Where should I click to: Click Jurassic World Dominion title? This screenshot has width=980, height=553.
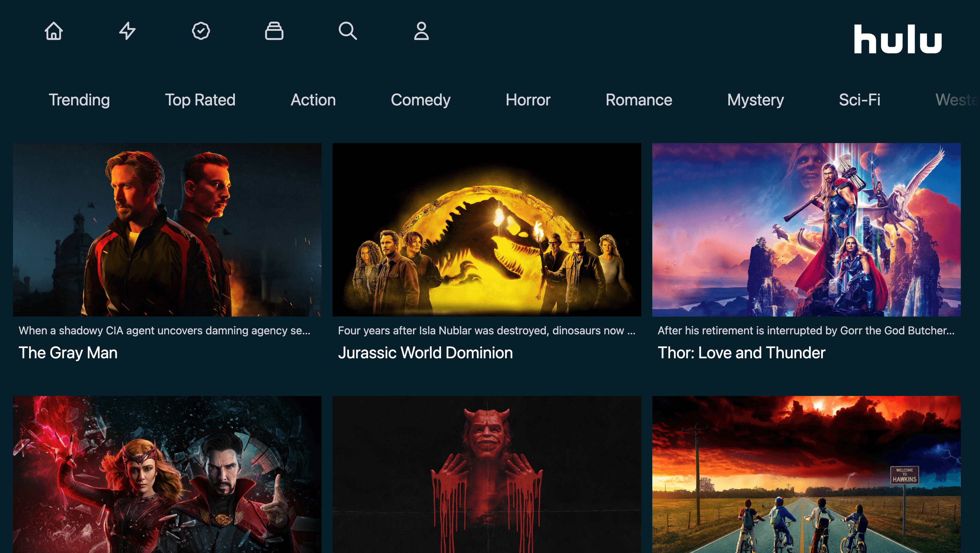(425, 353)
